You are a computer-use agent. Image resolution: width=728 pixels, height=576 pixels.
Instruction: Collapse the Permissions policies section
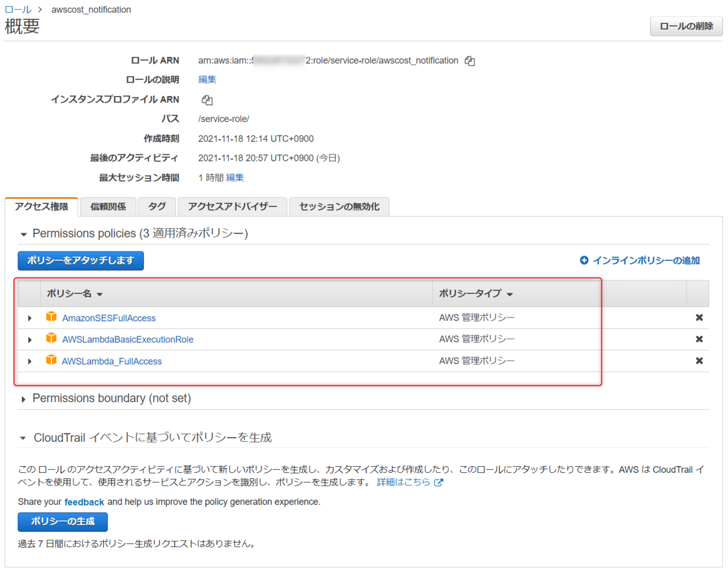[x=24, y=234]
